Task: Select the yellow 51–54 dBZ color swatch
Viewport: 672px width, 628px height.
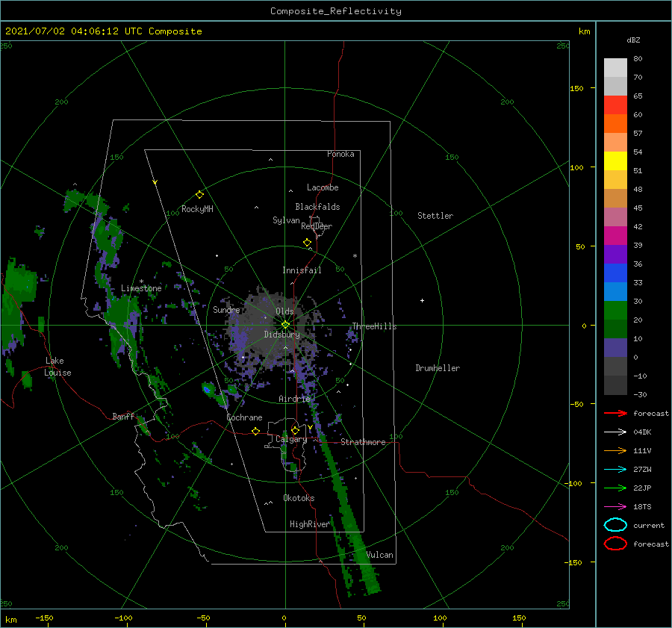Action: [x=615, y=161]
